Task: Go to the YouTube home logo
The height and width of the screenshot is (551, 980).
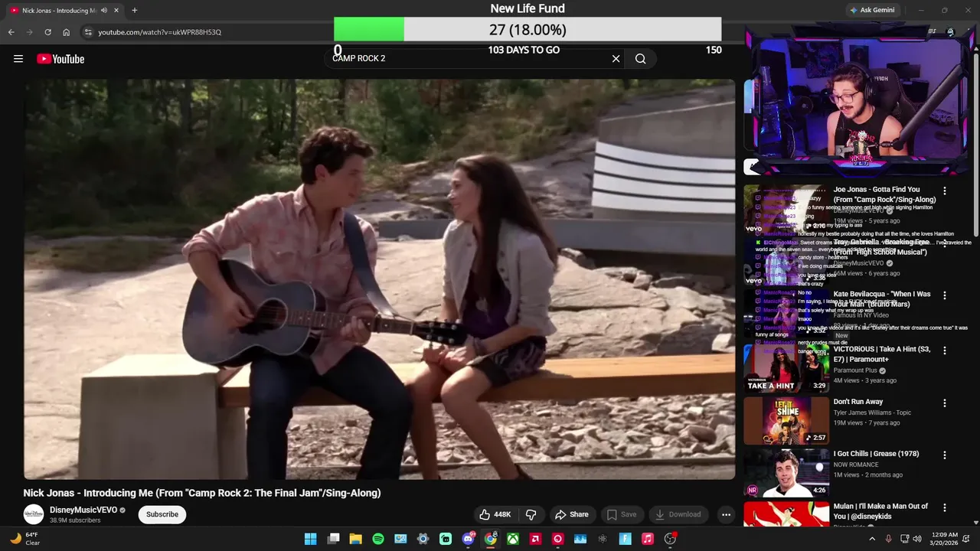Action: coord(60,59)
